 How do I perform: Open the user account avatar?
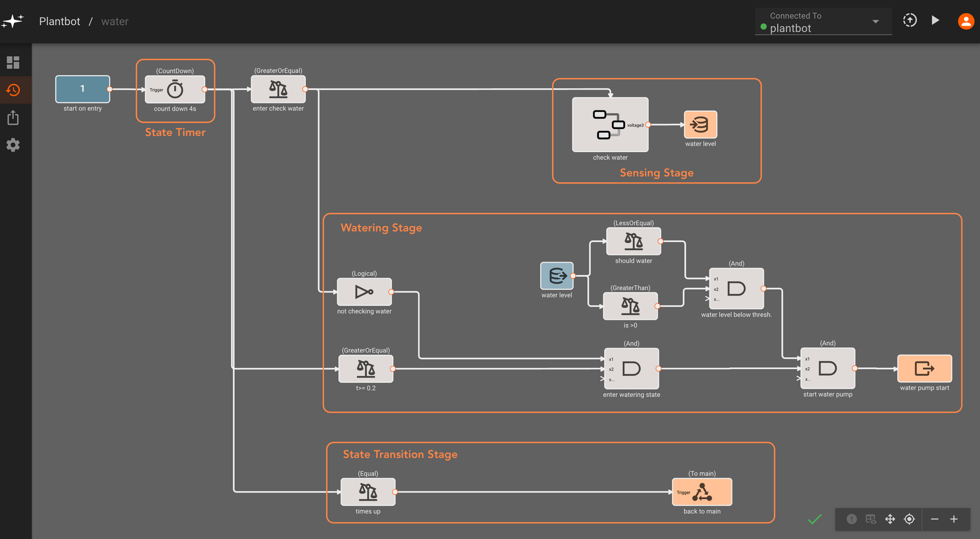click(x=965, y=21)
